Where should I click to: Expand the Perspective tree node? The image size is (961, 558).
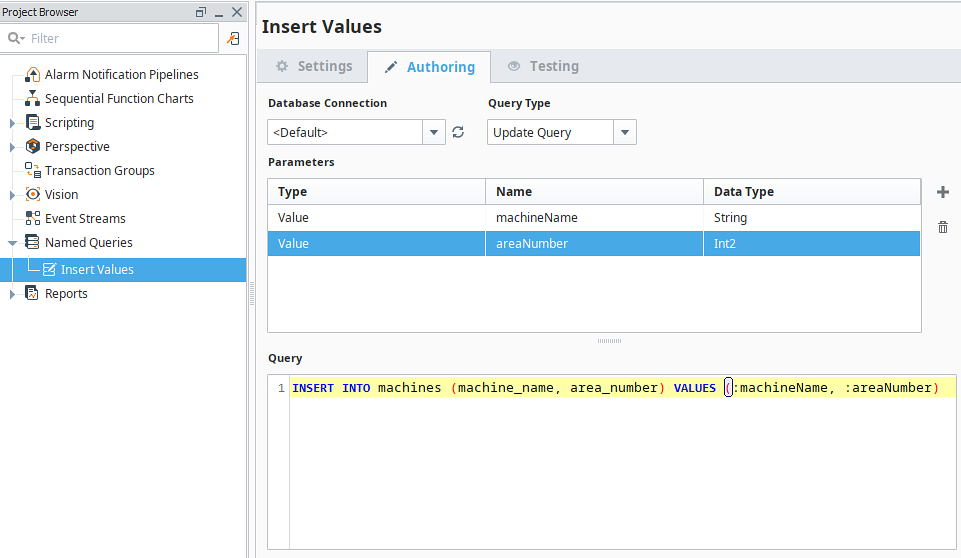[12, 147]
